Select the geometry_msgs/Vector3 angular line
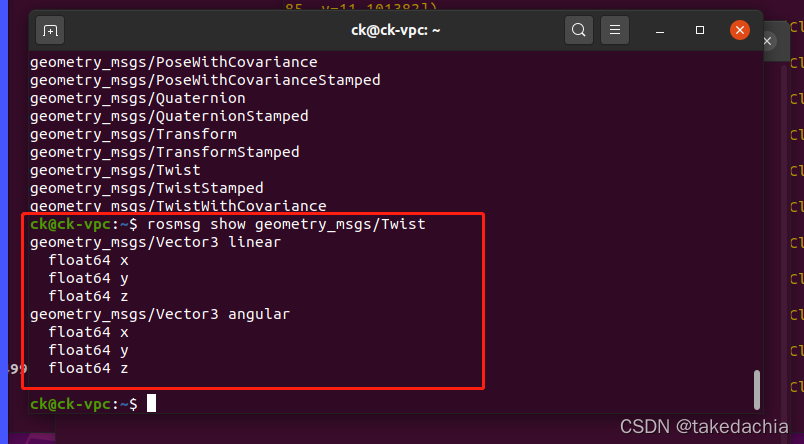 pyautogui.click(x=160, y=314)
